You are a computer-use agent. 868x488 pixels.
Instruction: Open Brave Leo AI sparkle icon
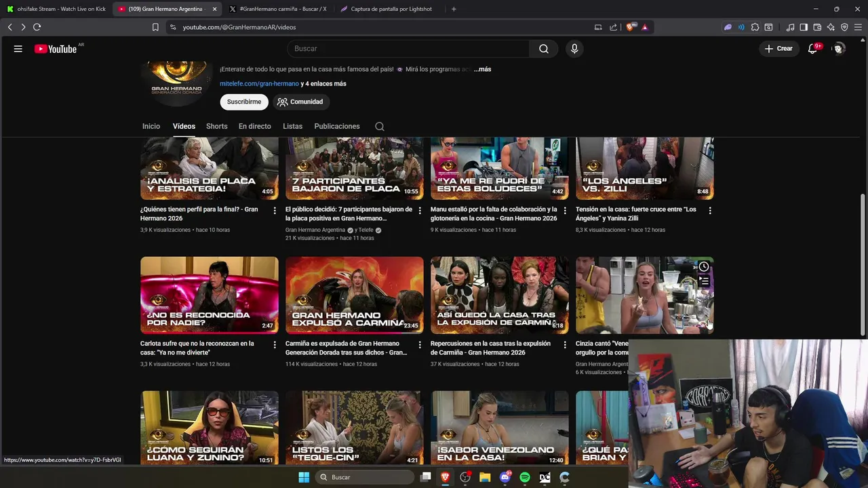pos(831,27)
